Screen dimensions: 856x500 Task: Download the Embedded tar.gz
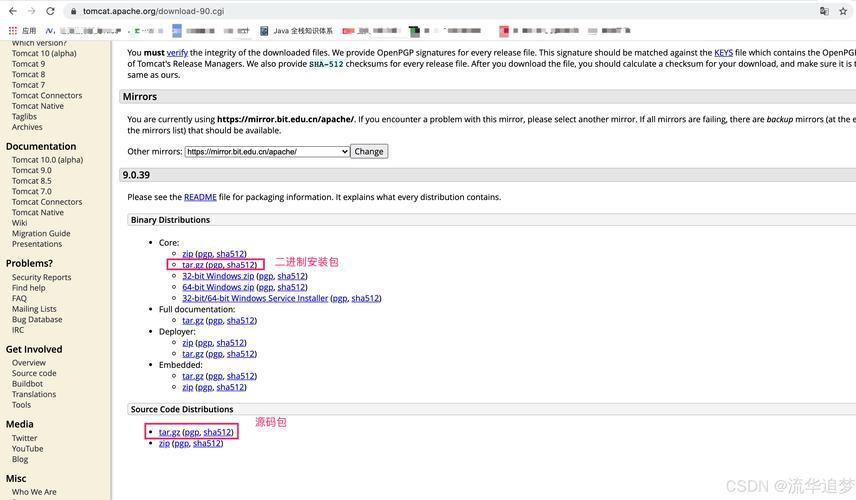[193, 376]
